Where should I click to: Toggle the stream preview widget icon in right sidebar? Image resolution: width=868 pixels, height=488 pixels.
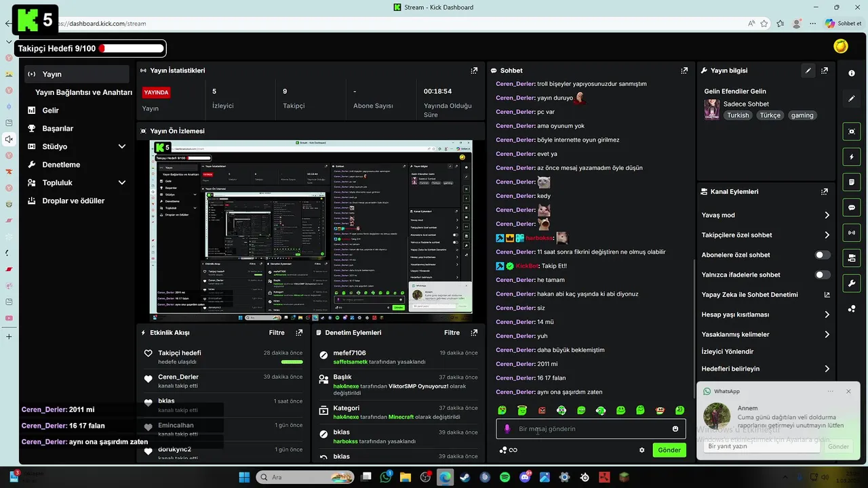pos(852,131)
